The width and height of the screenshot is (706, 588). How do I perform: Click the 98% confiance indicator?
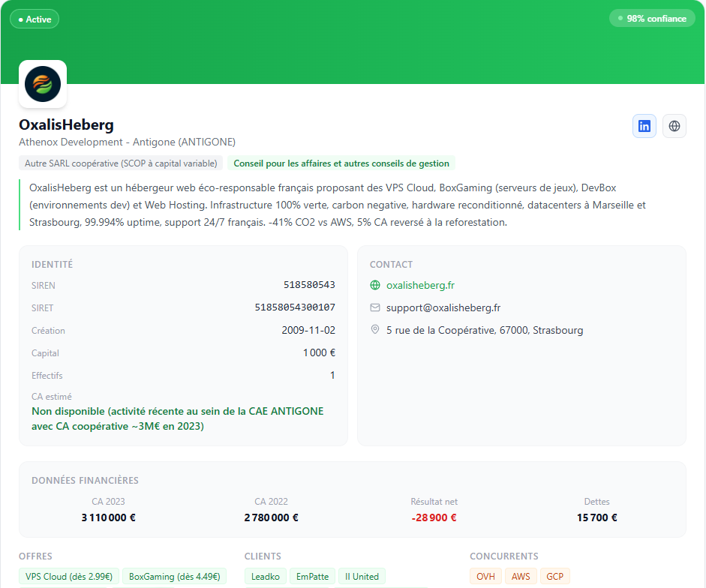pos(652,18)
